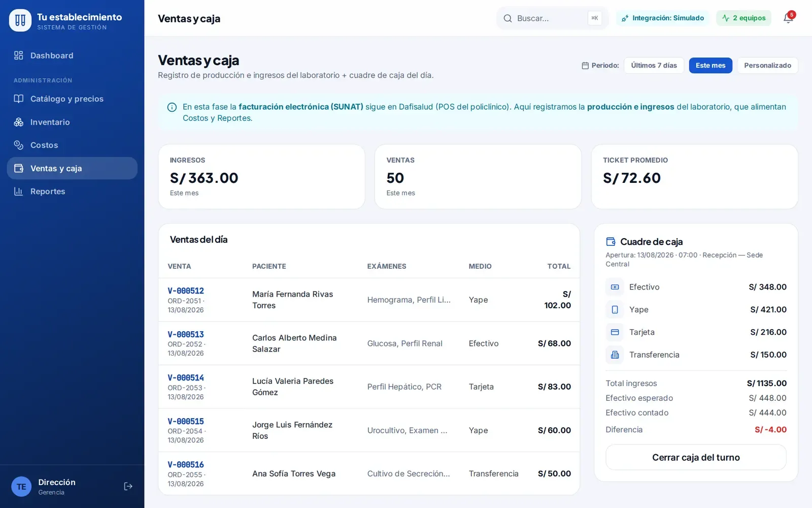Open sale V-000516

click(186, 465)
